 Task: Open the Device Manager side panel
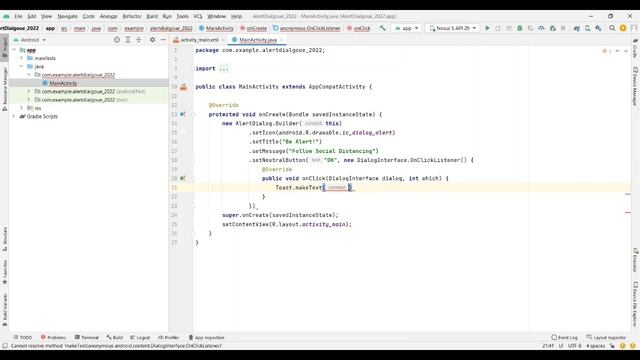(x=635, y=87)
